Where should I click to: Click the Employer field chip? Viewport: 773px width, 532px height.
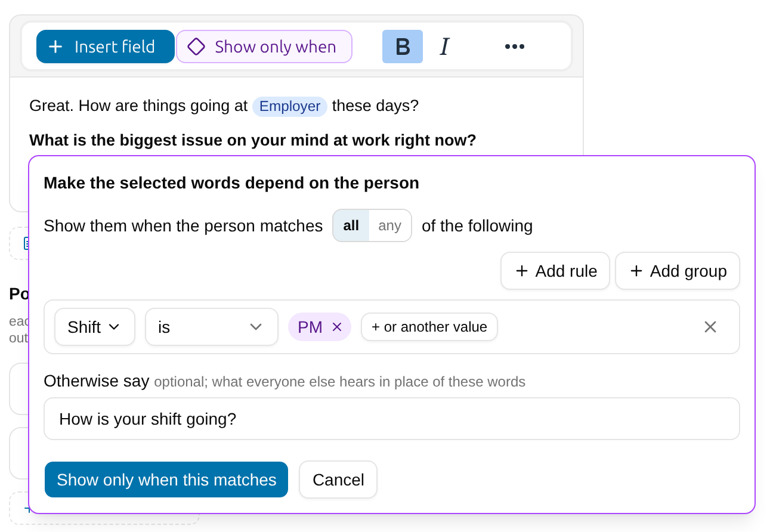pyautogui.click(x=290, y=106)
